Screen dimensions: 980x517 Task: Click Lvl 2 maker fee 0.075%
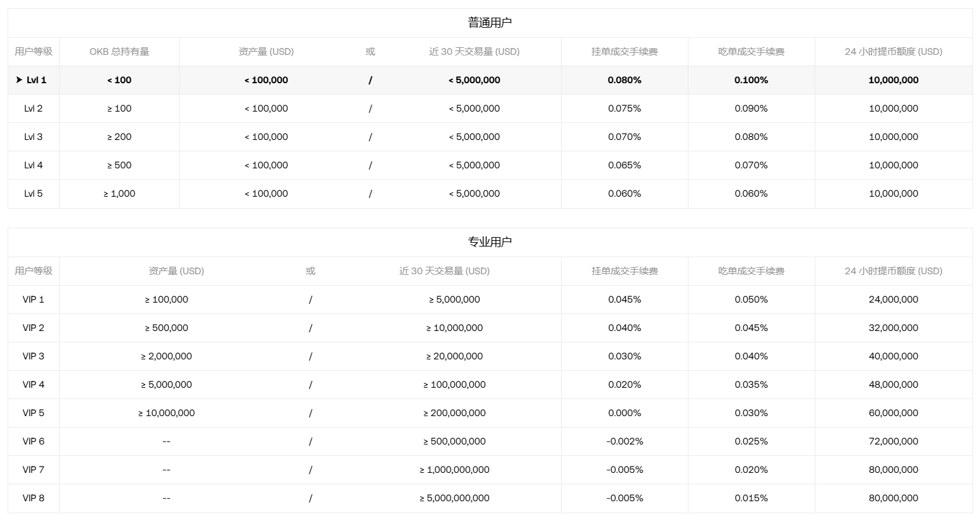(624, 108)
